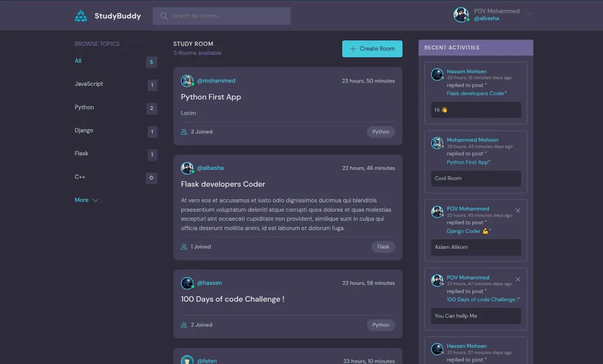Image resolution: width=603 pixels, height=364 pixels.
Task: Open Hassen Mohsen in bottom activity
Action: tap(466, 346)
